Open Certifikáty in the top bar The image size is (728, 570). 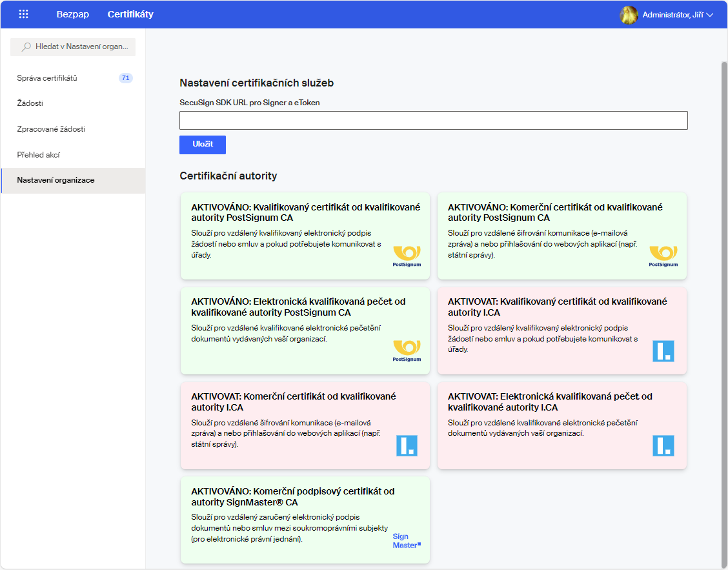130,14
